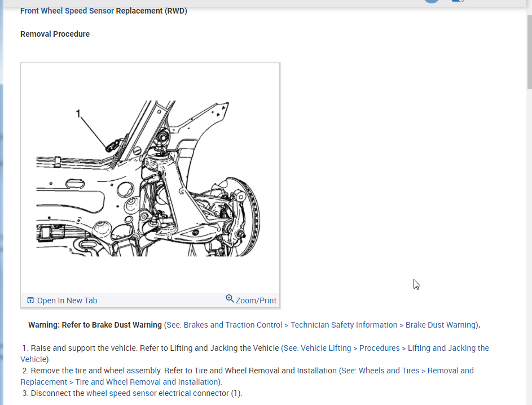532x405 pixels.
Task: Click the cut-off blue icon right of header circle
Action: 458,1
